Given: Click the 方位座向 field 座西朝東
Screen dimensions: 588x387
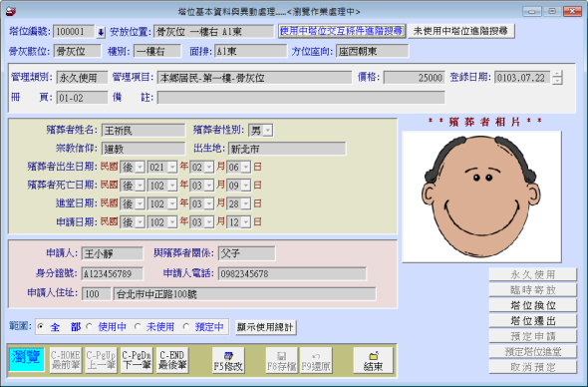Looking at the screenshot, I should (372, 51).
